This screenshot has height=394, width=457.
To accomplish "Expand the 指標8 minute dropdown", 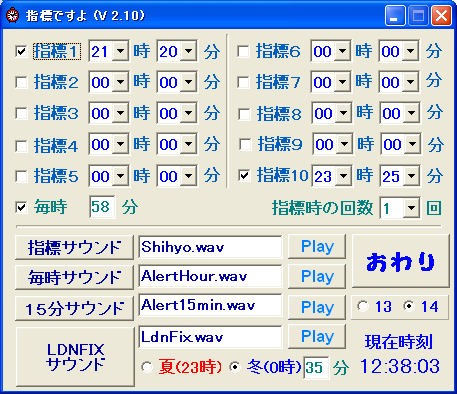I will (x=412, y=113).
